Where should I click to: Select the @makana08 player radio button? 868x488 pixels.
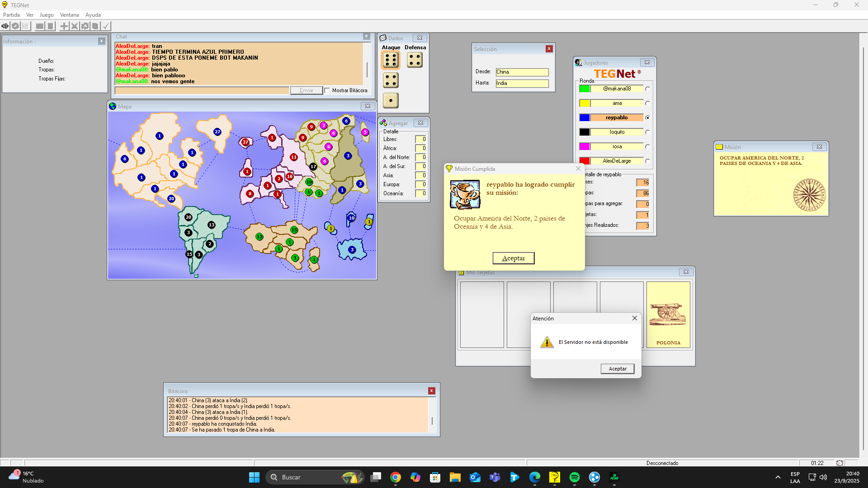click(647, 89)
